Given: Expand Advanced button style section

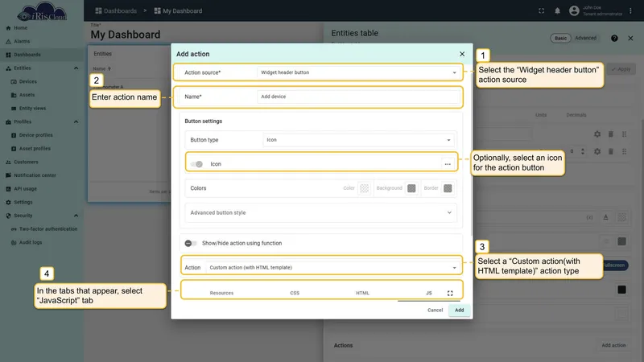Looking at the screenshot, I should coord(320,212).
